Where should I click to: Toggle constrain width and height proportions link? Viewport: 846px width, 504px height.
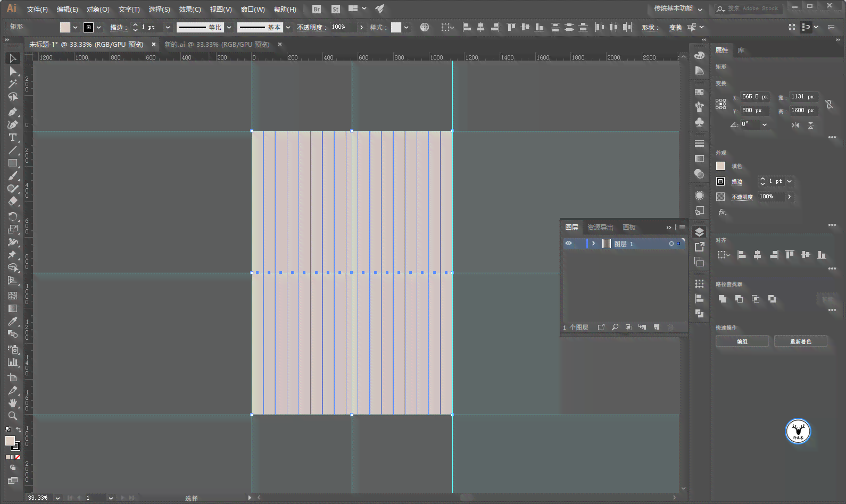(x=829, y=104)
